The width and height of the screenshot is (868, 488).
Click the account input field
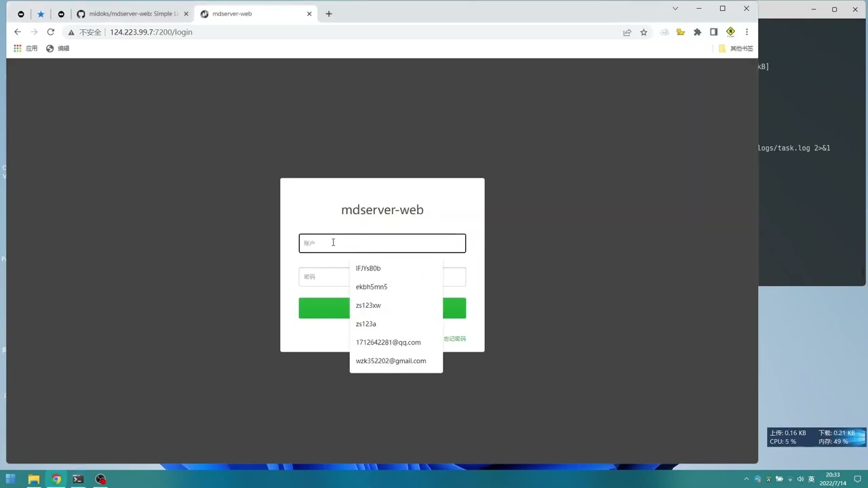(382, 243)
